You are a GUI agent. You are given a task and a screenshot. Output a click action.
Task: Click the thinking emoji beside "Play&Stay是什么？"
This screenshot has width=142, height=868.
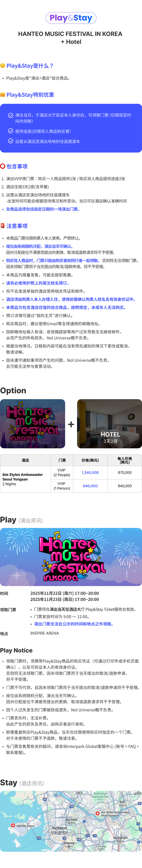[3, 65]
